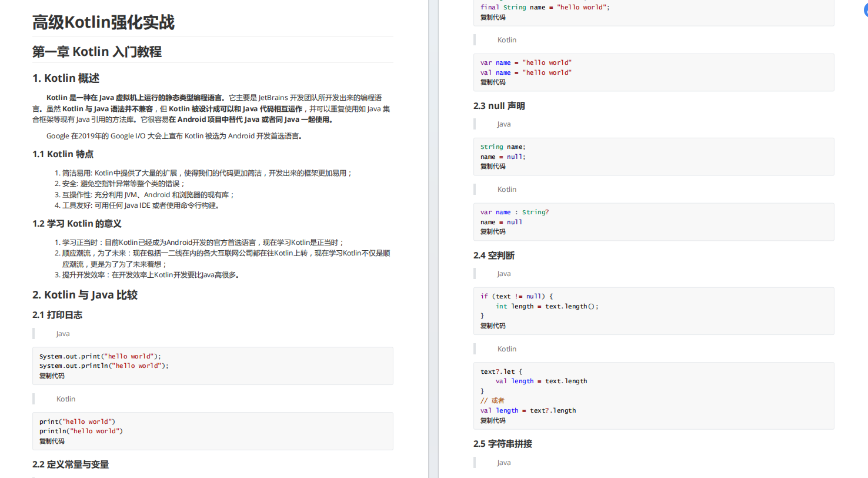Click 复制代码 under the final String name block

pos(493,17)
